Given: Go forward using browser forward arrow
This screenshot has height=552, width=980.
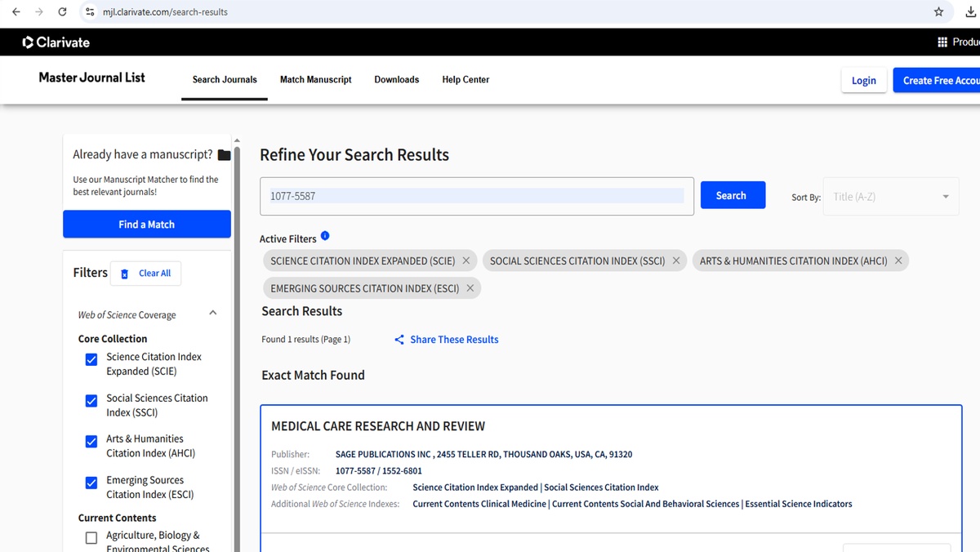Looking at the screenshot, I should click(39, 12).
